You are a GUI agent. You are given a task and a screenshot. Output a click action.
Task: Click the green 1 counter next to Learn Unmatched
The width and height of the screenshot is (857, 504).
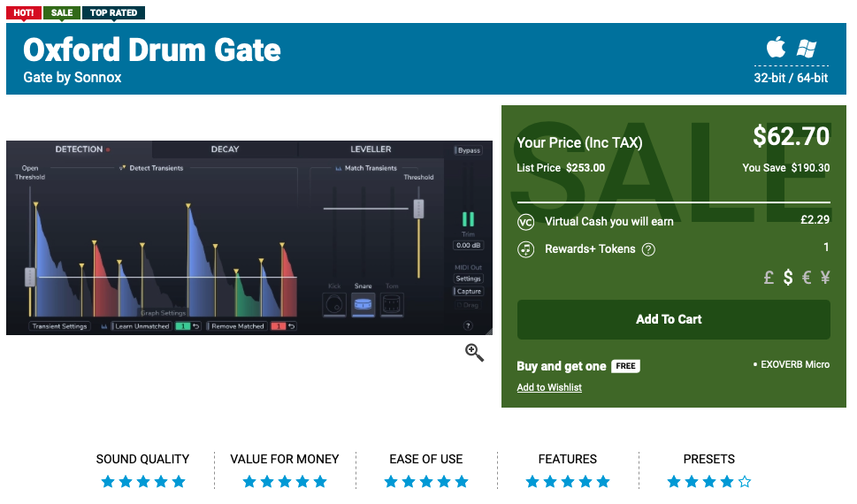pos(182,326)
